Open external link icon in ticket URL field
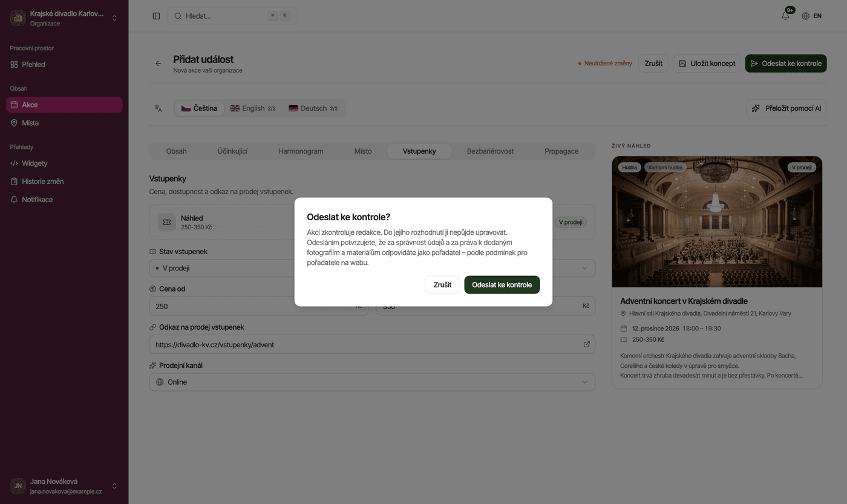This screenshot has height=504, width=847. [x=586, y=344]
